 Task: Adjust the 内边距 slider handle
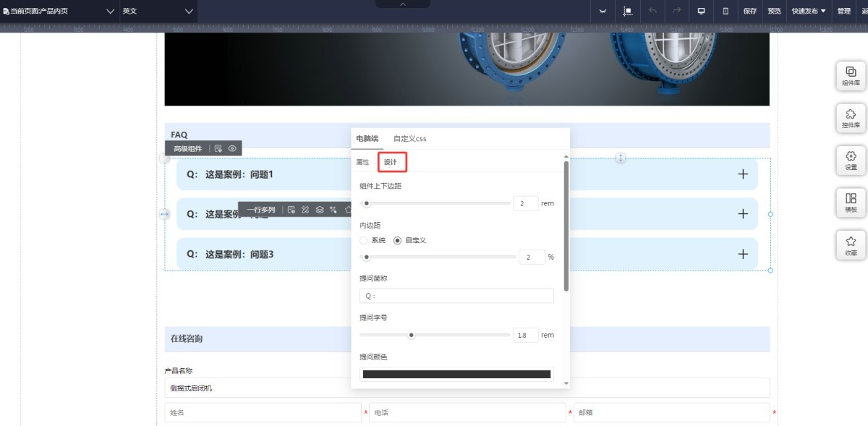[x=367, y=257]
